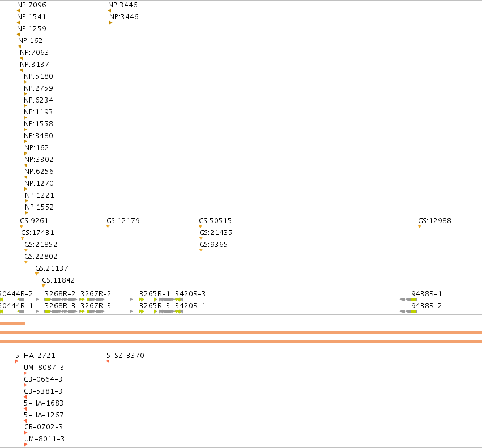482x448 pixels.
Task: Select the CB-0664-3 label
Action: pos(43,379)
